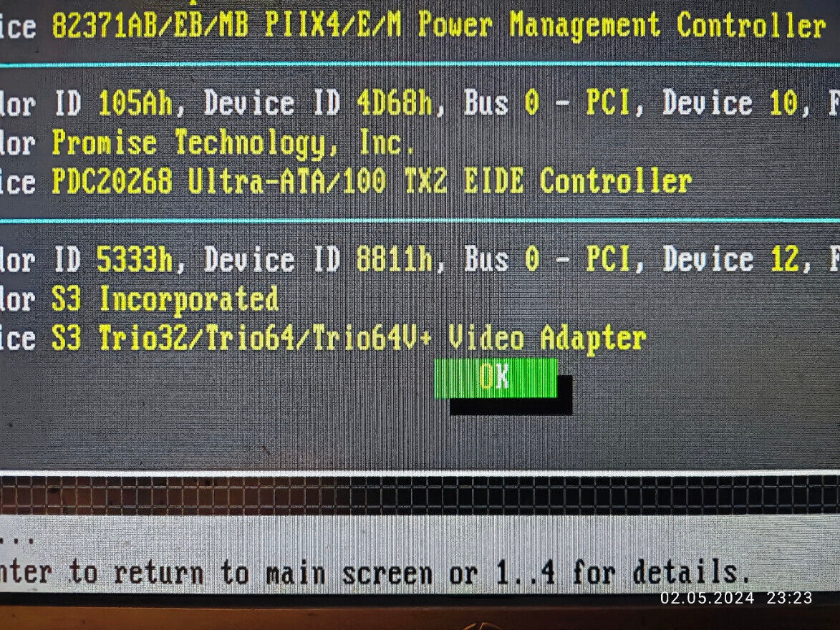Click the Device 12 number in S3 entry
The width and height of the screenshot is (840, 630).
coord(786,260)
